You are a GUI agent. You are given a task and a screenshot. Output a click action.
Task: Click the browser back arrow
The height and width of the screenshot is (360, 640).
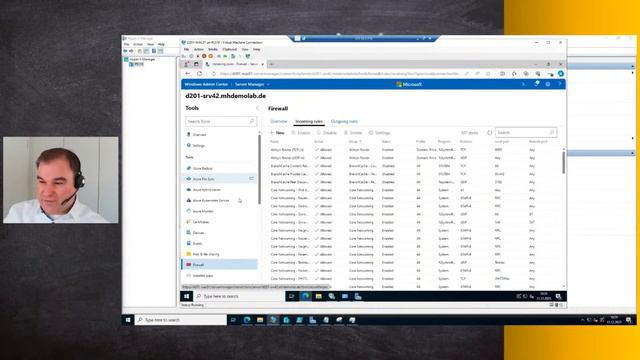coord(188,74)
